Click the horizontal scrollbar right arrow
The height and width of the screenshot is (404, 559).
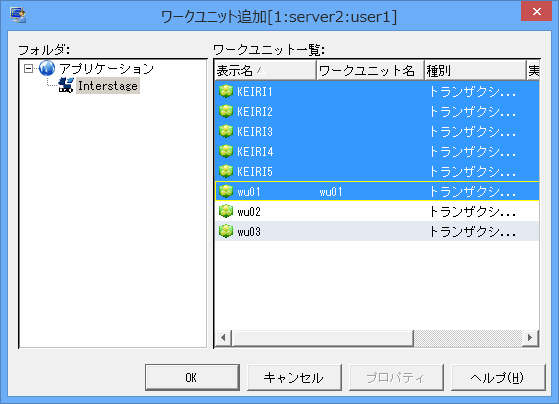point(530,337)
